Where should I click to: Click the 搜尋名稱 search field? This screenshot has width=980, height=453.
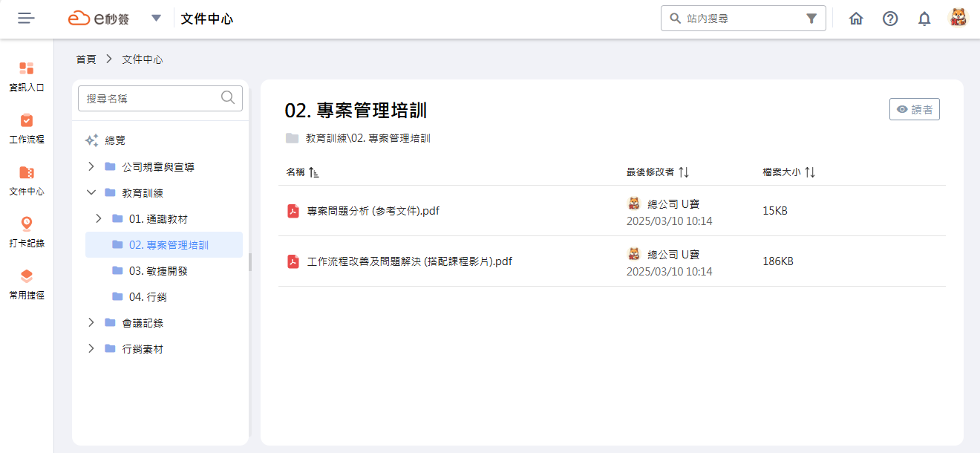point(160,98)
